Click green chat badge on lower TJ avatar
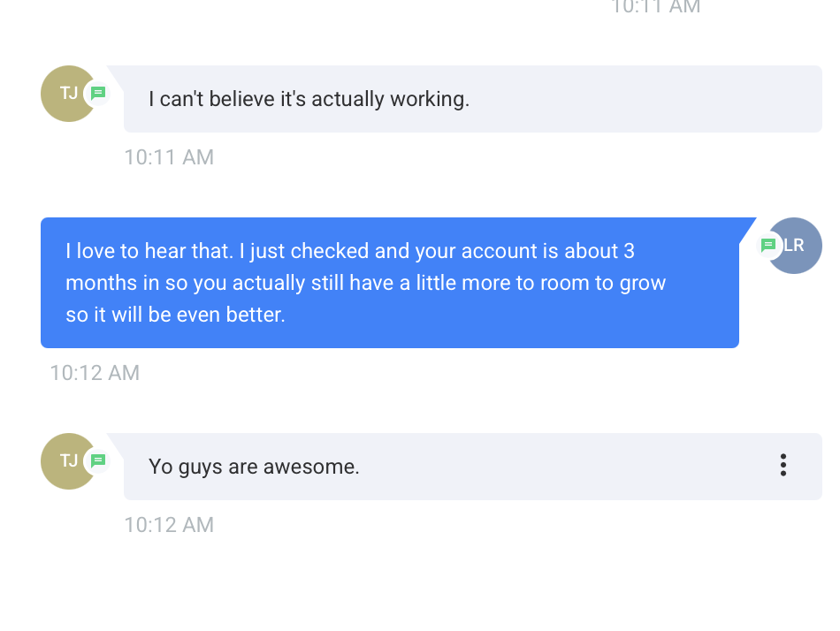Image resolution: width=840 pixels, height=631 pixels. point(98,460)
